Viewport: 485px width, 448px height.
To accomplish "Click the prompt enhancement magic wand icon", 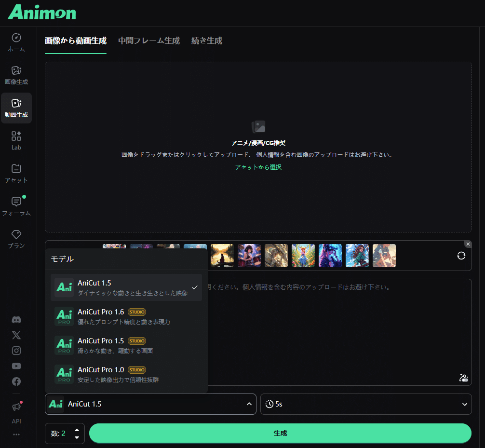I will pos(463,378).
